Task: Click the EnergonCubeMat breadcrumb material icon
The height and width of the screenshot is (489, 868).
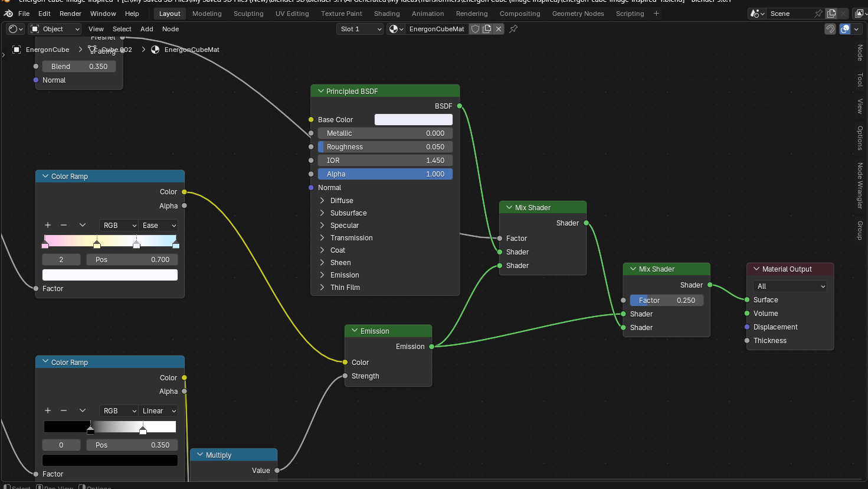Action: (155, 50)
